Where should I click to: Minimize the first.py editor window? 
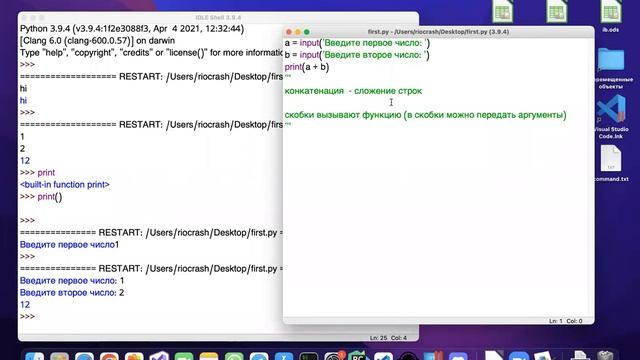coord(298,32)
